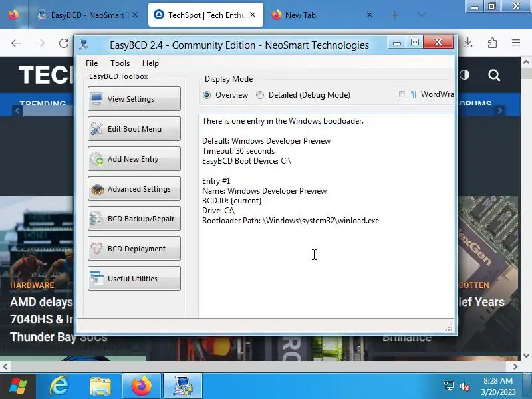The image size is (532, 399).
Task: Toggle TechSpot dark mode contrast icon
Action: click(x=464, y=75)
